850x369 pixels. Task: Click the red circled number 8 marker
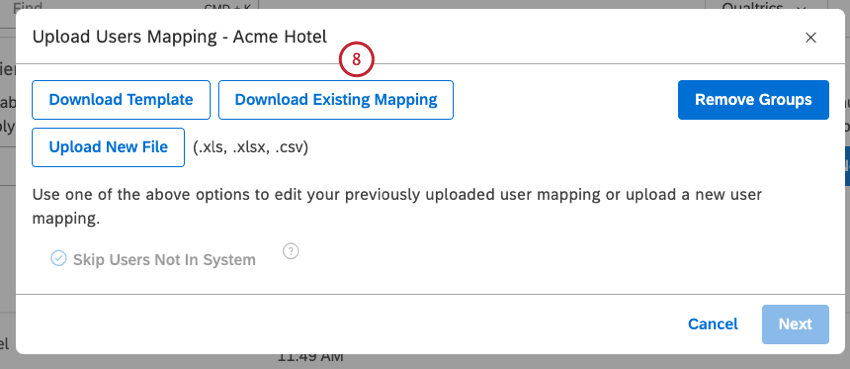coord(356,60)
